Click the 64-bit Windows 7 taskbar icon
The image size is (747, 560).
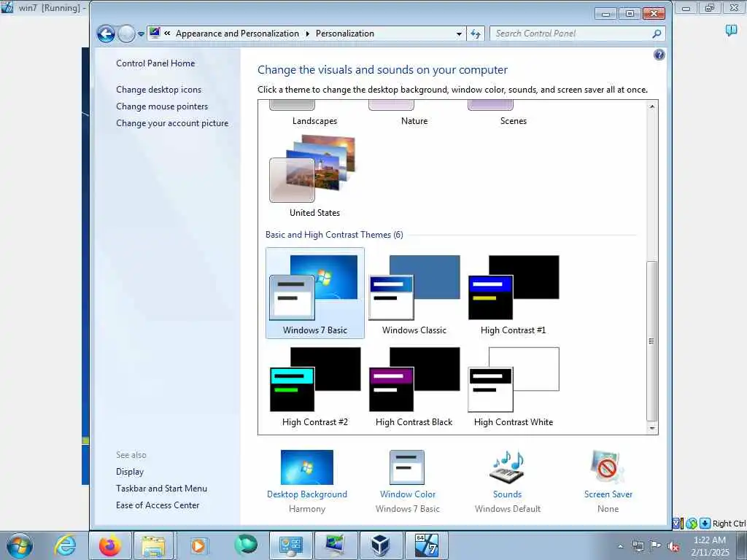[x=426, y=545]
